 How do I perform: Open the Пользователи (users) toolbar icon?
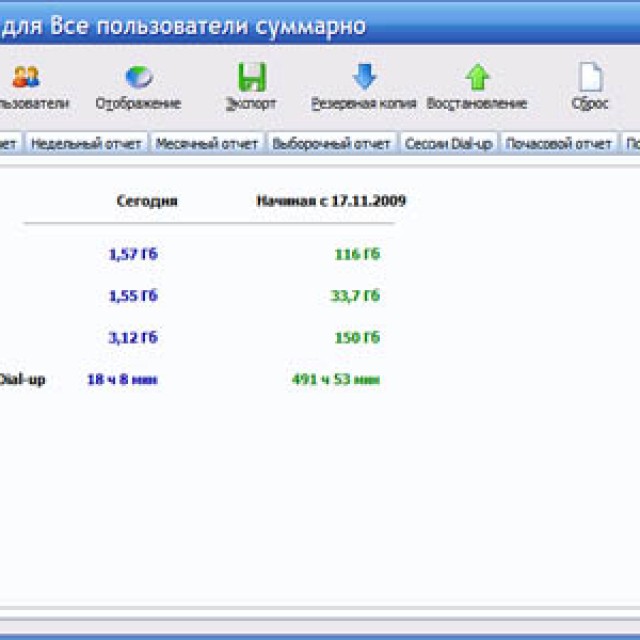coord(26,78)
